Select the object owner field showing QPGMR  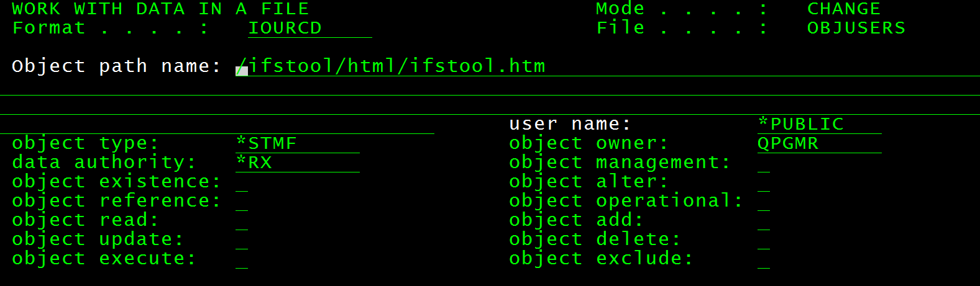819,143
